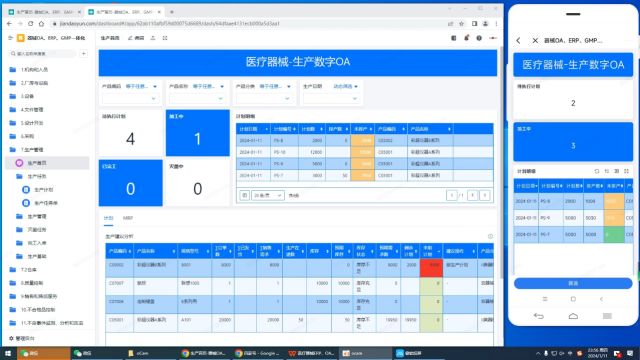Click the blue 已完工 card showing 0
640x360 pixels.
[x=131, y=183]
